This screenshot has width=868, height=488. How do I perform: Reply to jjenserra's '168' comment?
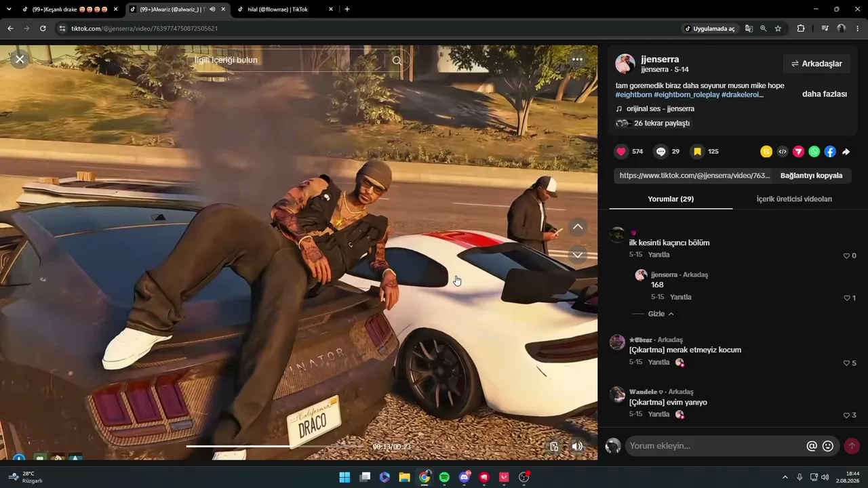point(680,297)
